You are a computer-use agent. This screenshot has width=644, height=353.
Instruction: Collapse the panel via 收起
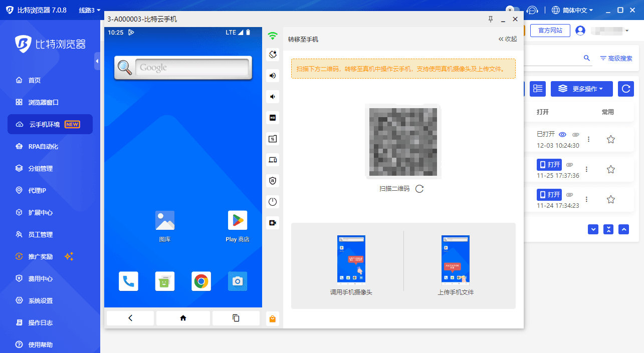(507, 39)
